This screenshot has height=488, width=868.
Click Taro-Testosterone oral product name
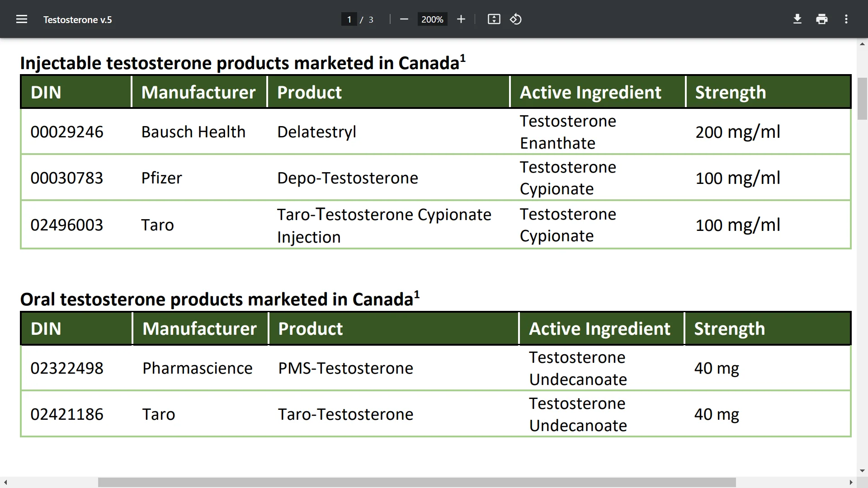point(346,414)
